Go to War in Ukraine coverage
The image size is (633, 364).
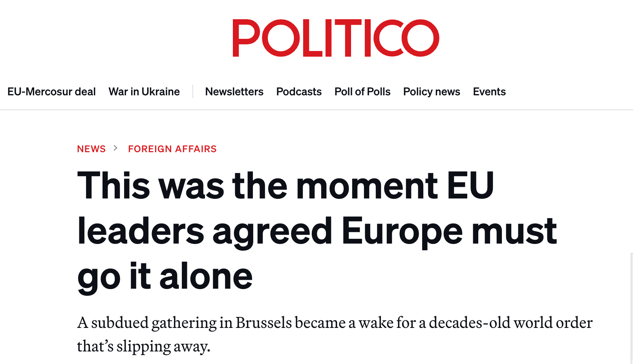[x=144, y=92]
